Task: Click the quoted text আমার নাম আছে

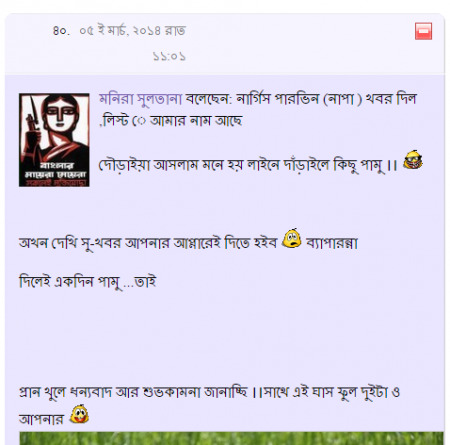Action: tap(196, 121)
